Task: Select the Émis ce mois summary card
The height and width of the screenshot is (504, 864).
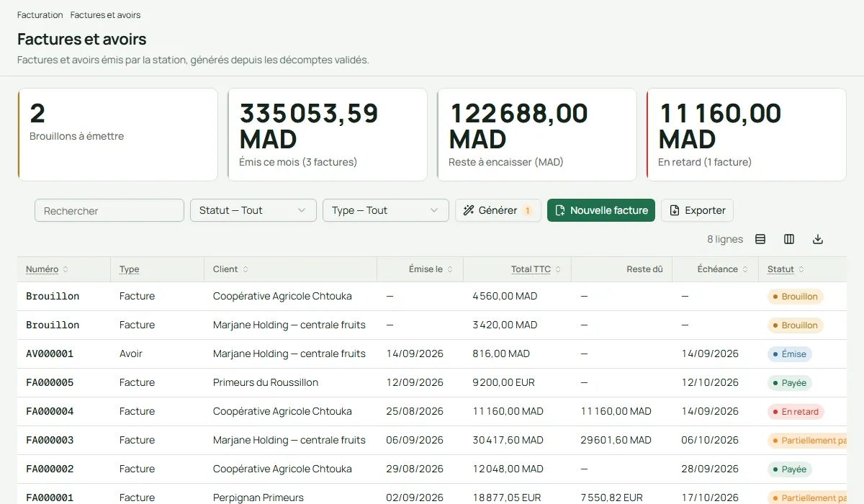Action: tap(328, 135)
